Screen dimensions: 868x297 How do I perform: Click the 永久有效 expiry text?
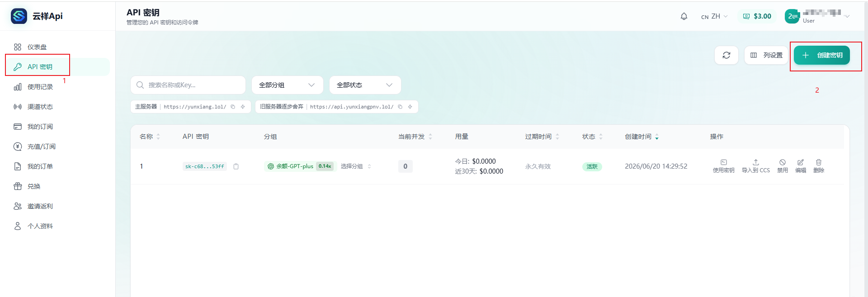[x=538, y=166]
